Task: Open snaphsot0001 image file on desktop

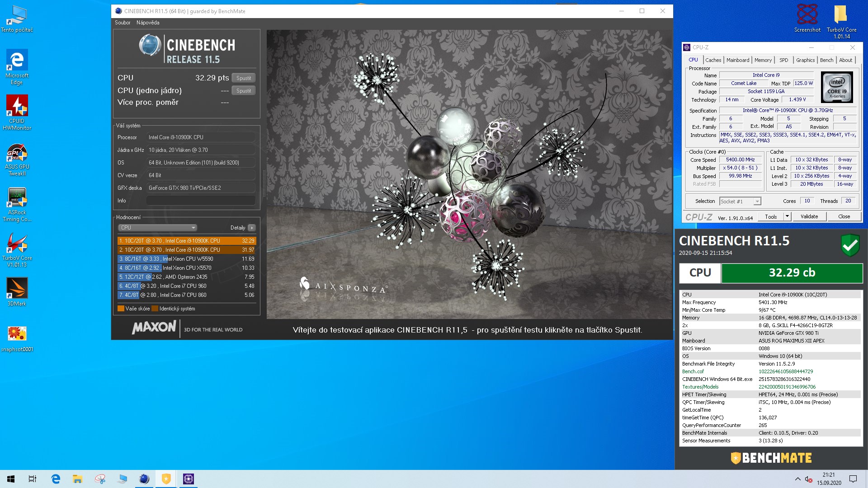Action: pos(17,339)
